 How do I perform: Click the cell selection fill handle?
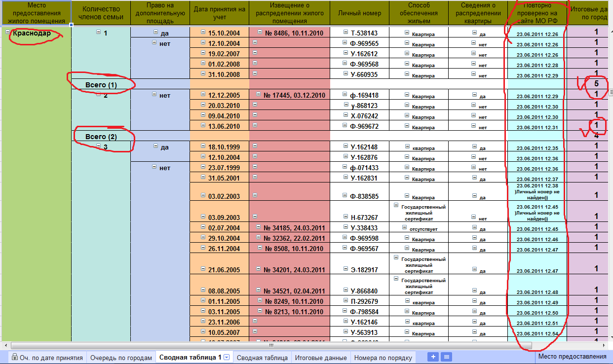(x=72, y=25)
